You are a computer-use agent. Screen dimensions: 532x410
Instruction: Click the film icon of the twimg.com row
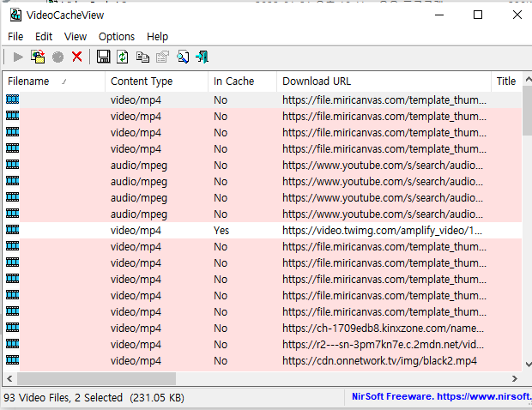coord(13,230)
